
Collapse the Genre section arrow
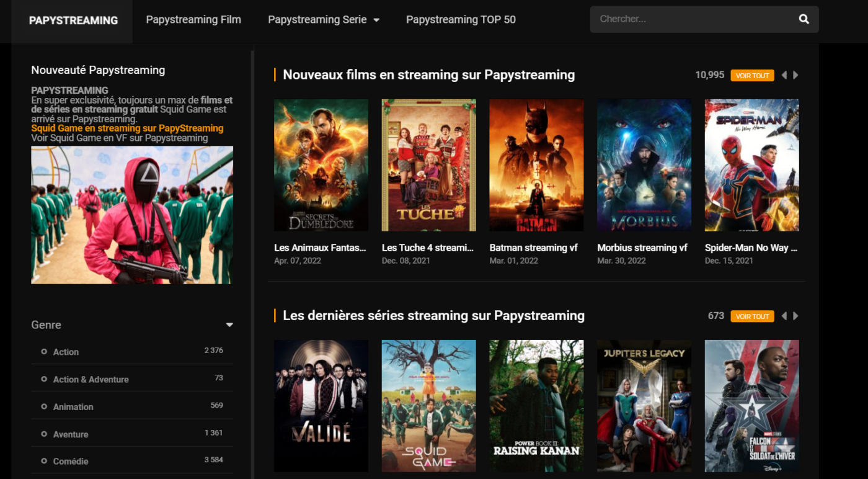229,325
